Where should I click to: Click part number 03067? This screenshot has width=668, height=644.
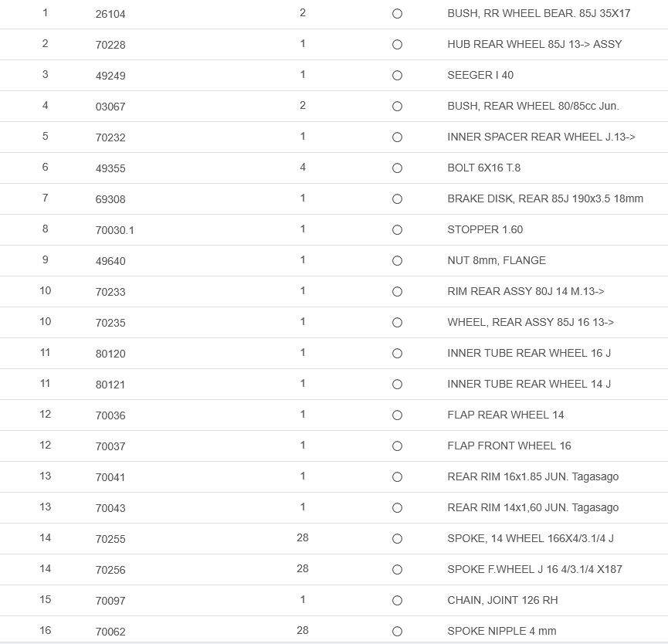click(x=110, y=107)
